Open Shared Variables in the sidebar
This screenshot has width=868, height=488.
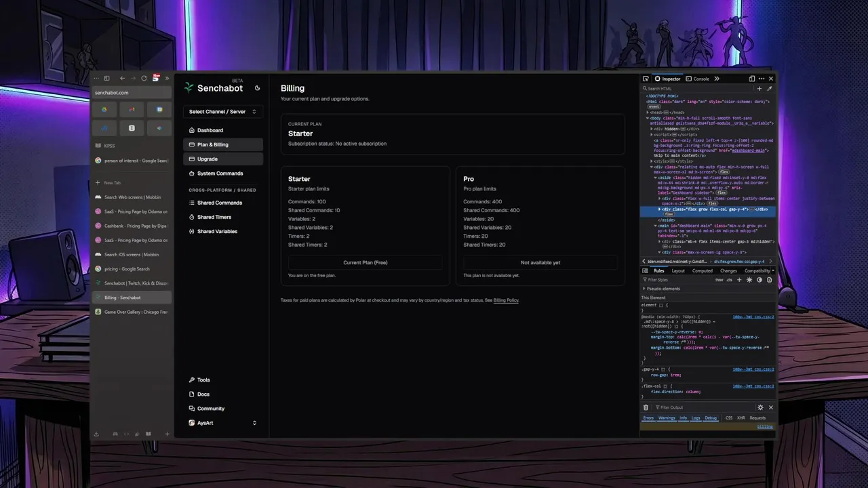point(222,231)
